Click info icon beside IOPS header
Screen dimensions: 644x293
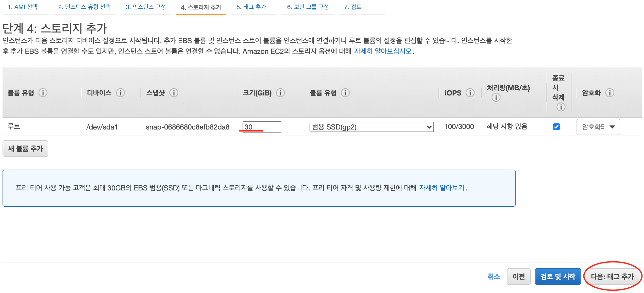[x=470, y=93]
